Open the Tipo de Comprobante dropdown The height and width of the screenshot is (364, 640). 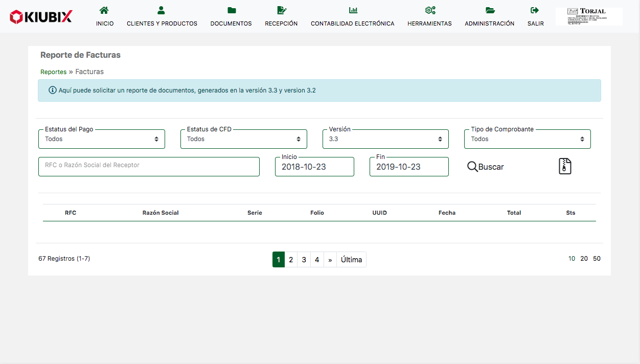coord(528,139)
